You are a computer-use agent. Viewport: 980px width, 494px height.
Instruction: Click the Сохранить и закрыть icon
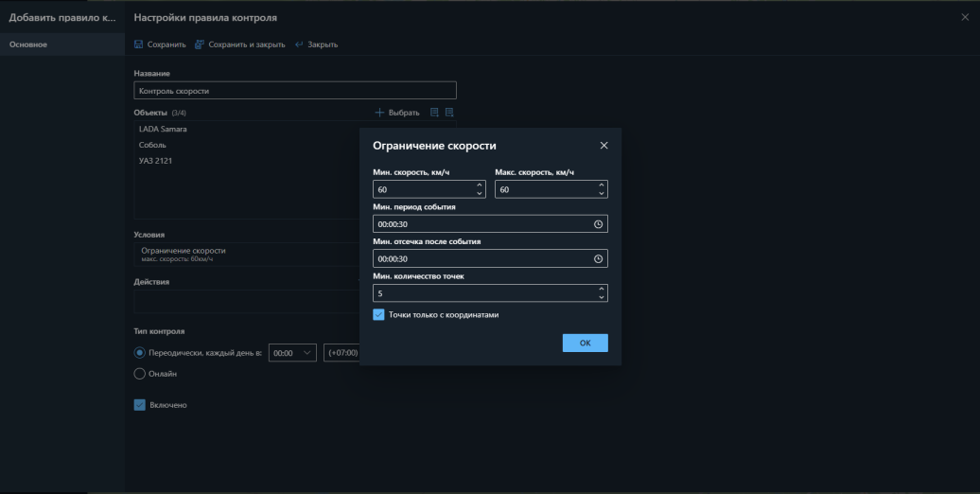pos(200,44)
